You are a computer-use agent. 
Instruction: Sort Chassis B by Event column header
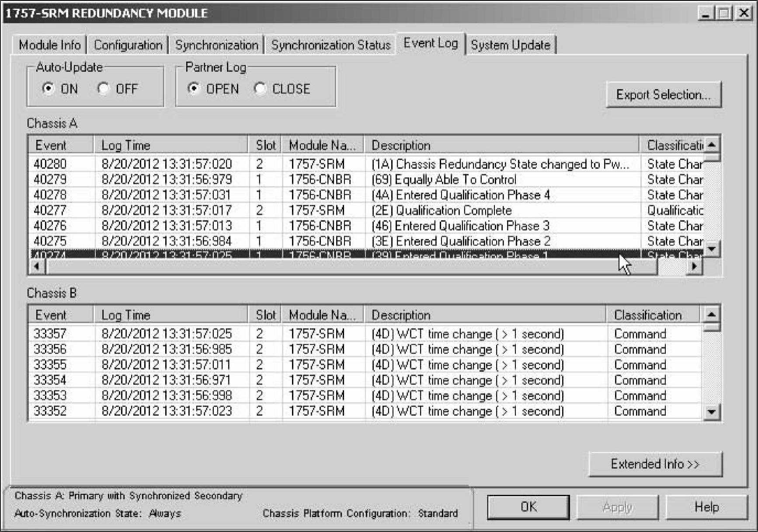61,315
